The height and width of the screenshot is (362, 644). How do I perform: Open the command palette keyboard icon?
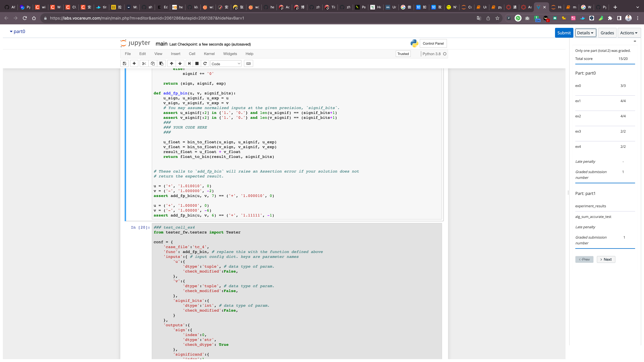click(x=249, y=64)
